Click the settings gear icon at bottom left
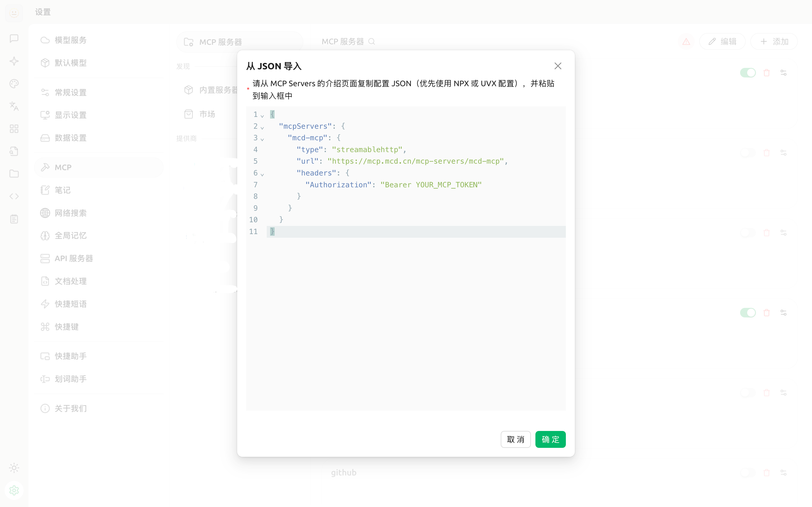 tap(14, 490)
